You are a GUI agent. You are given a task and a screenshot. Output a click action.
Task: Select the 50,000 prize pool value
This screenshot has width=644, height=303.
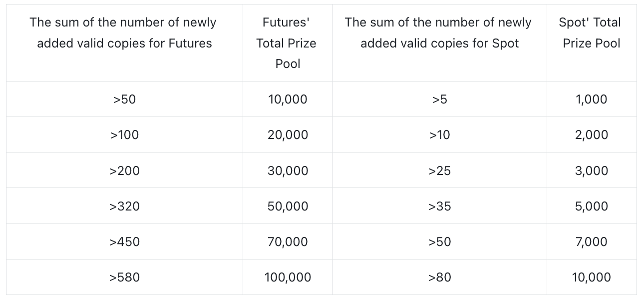(x=288, y=206)
